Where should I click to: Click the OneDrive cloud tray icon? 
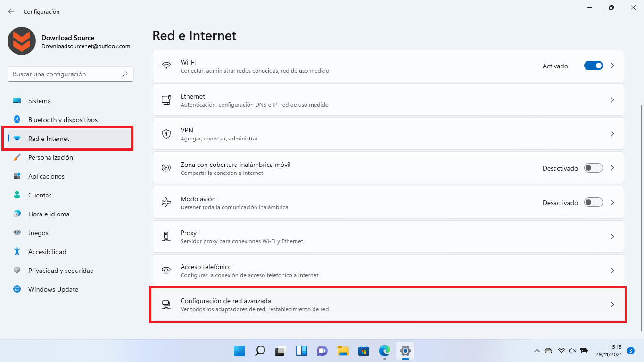tap(548, 351)
